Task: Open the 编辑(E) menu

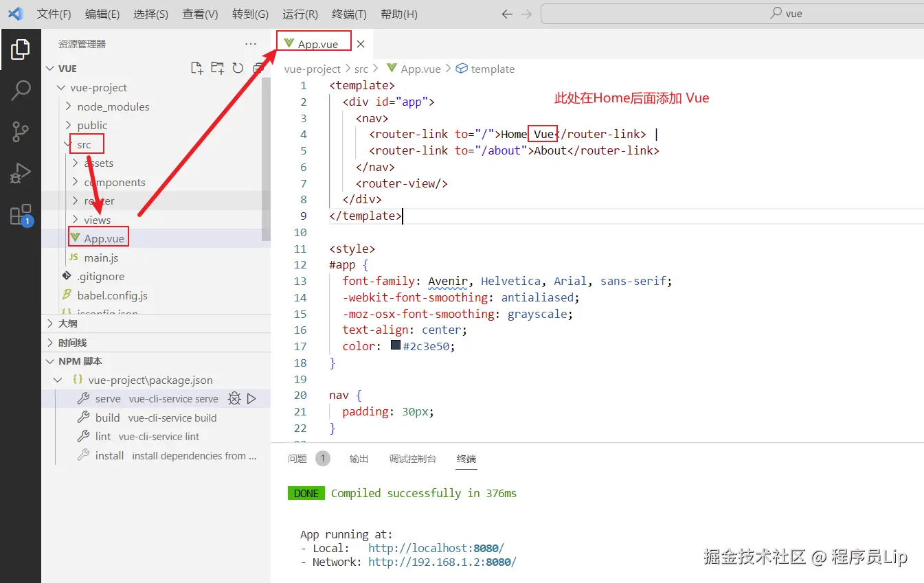Action: click(102, 14)
